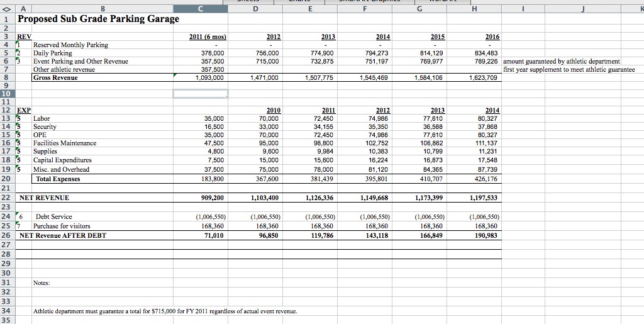Select 'NET Revenue AFTER DEBT' label cell

63,235
